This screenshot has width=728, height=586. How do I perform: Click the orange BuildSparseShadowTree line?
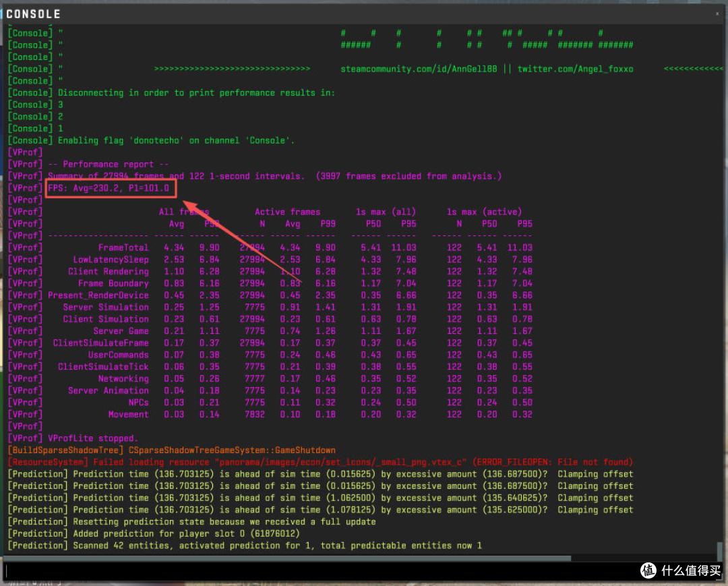pos(172,450)
